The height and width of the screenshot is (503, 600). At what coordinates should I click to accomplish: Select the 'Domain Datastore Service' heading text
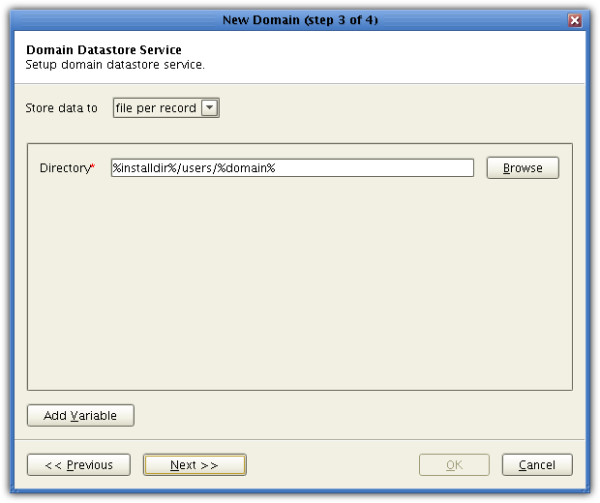click(104, 50)
